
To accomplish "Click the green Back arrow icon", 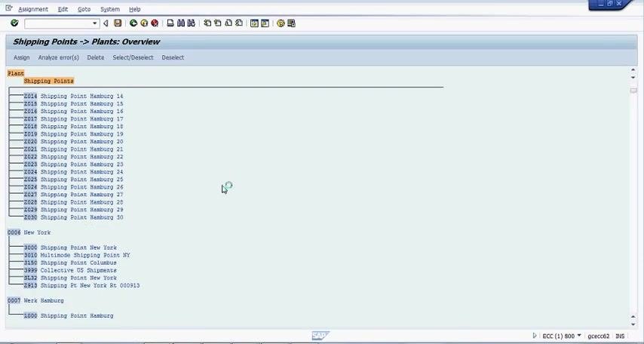I will coord(133,23).
